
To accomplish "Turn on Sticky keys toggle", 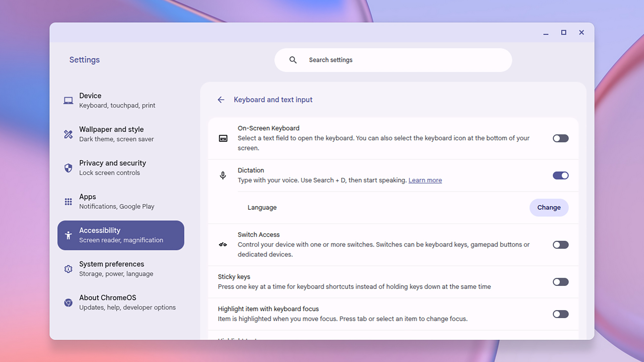I will [x=560, y=282].
